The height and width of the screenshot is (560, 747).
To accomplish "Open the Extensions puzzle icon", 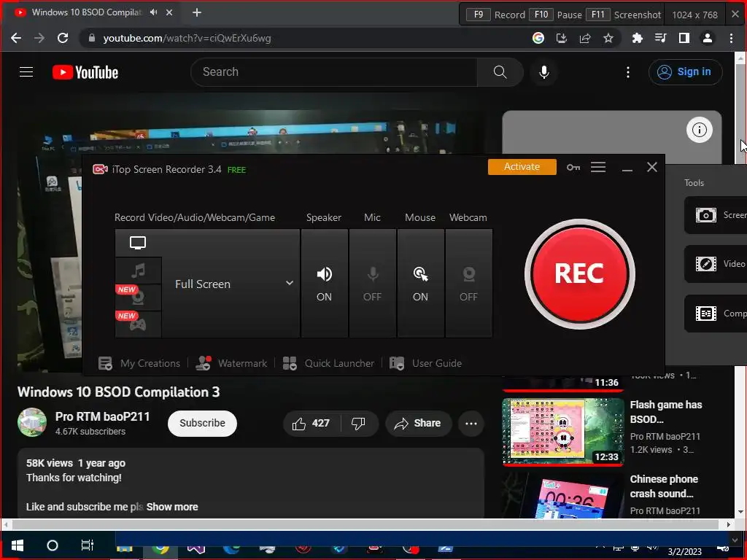I will 637,38.
